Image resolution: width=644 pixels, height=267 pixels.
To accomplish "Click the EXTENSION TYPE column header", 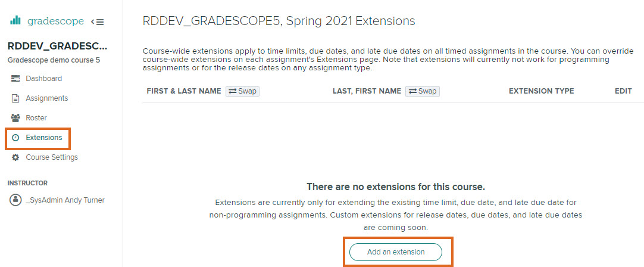I will coord(541,91).
